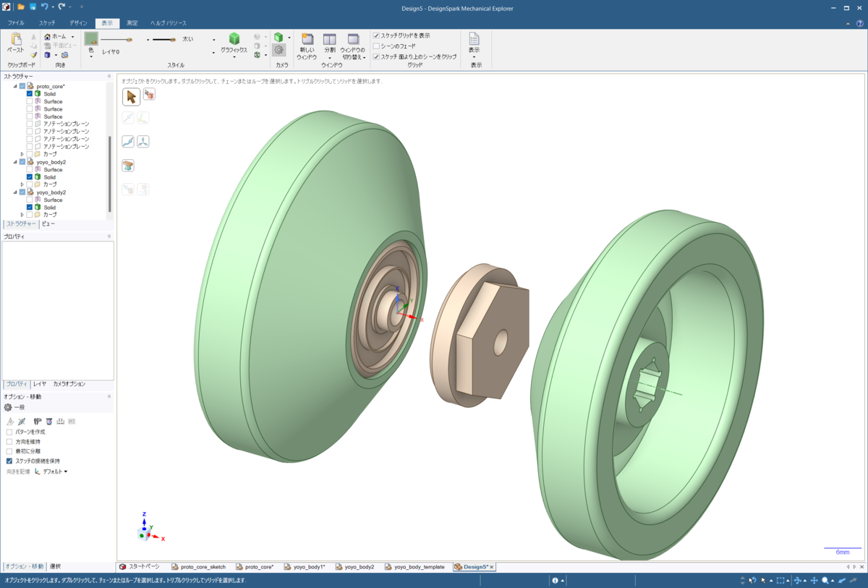
Task: Switch to the Layers (レイヤ) panel tab
Action: coord(40,384)
